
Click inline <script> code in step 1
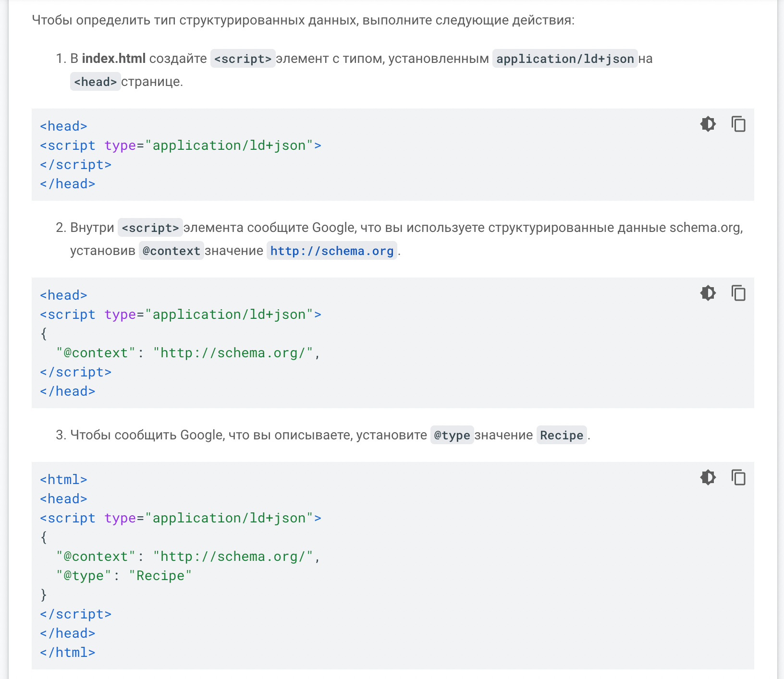point(243,59)
